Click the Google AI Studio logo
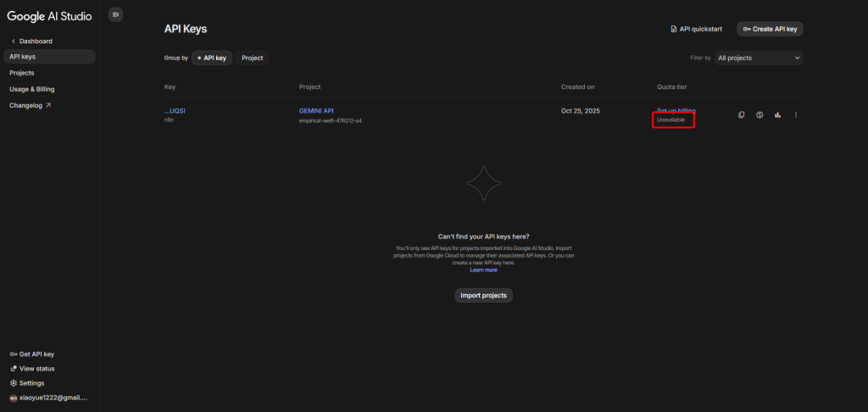Screen dimensions: 868x412 [49, 15]
